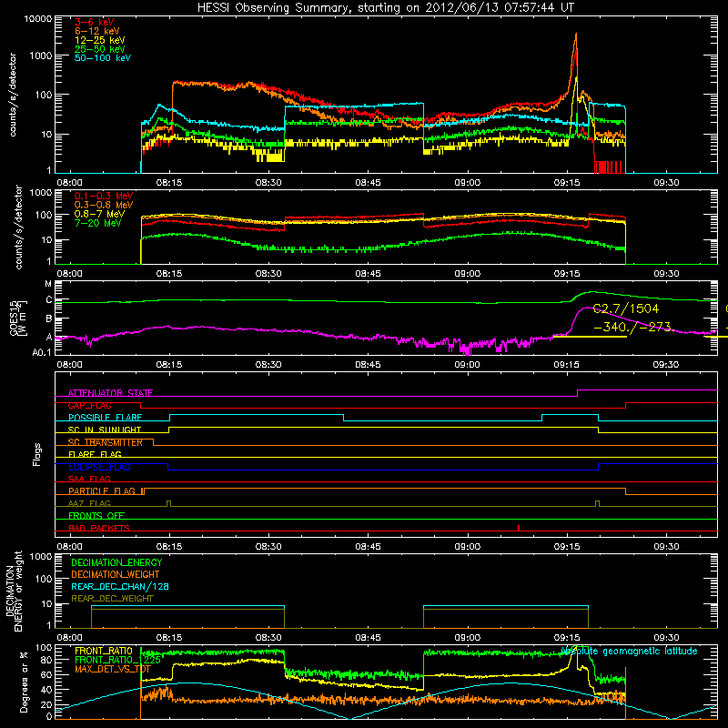Click the 'GOES15' axis label
Viewport: 728px width, 728px height.
(x=14, y=318)
